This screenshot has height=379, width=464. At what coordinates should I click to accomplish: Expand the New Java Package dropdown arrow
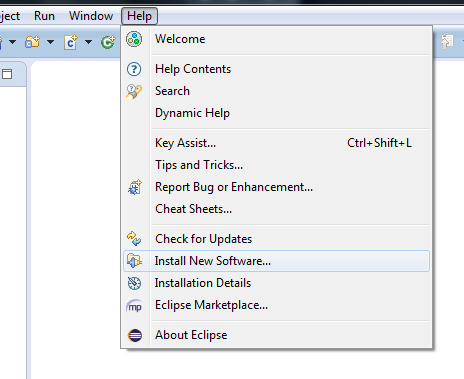tap(50, 42)
